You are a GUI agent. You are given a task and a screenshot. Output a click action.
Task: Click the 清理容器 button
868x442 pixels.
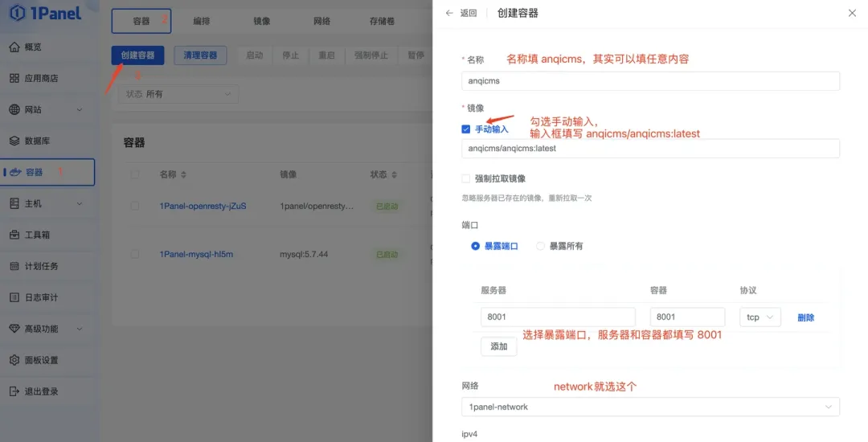200,55
